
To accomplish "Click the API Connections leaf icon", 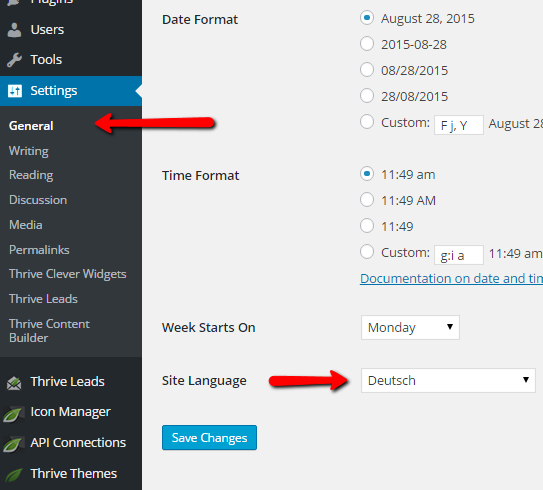I will click(13, 444).
